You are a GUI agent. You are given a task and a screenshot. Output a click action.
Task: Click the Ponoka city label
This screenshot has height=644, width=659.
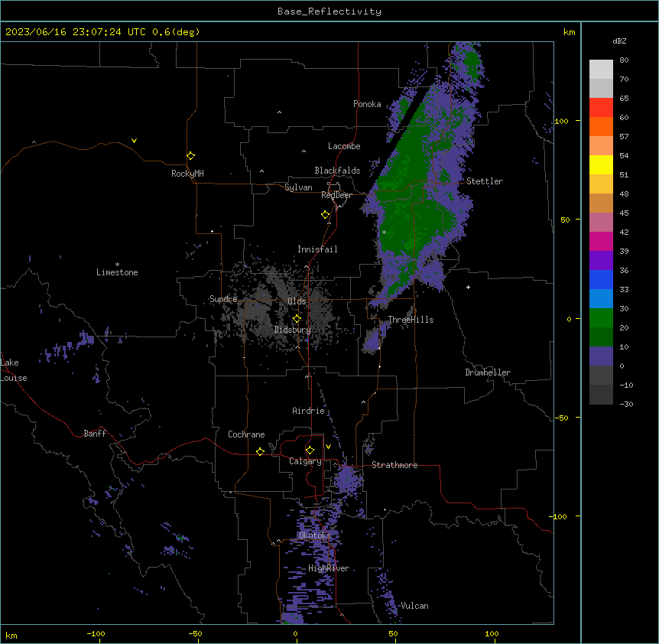point(367,104)
